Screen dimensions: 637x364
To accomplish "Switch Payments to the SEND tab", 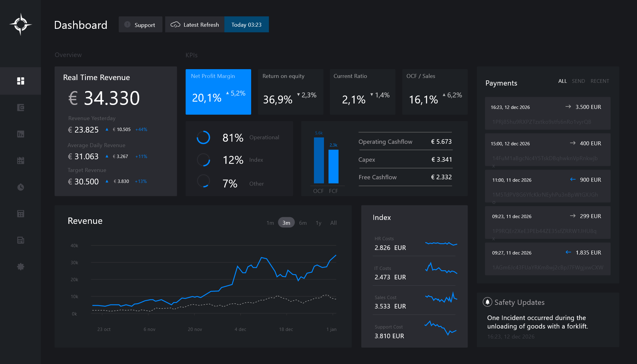I will [x=578, y=81].
